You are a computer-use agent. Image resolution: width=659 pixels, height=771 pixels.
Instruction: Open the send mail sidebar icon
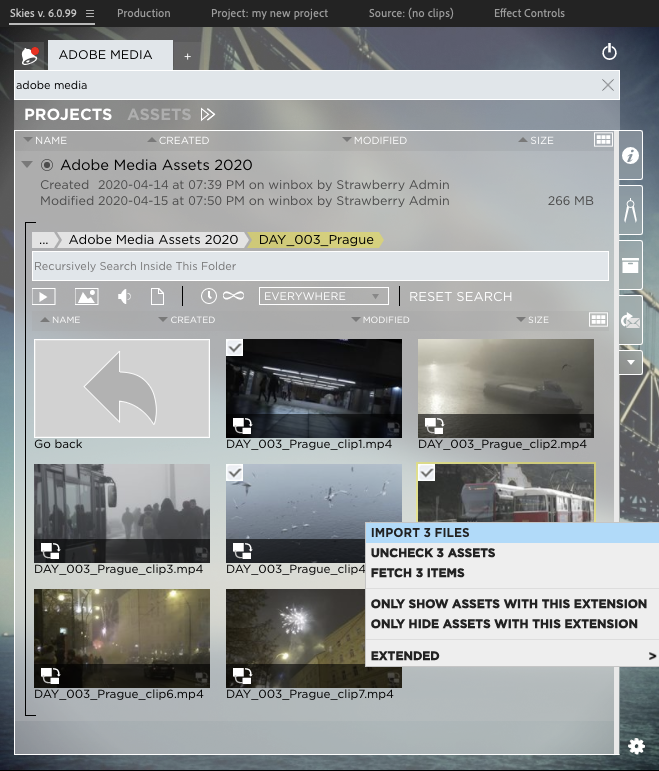coord(630,321)
